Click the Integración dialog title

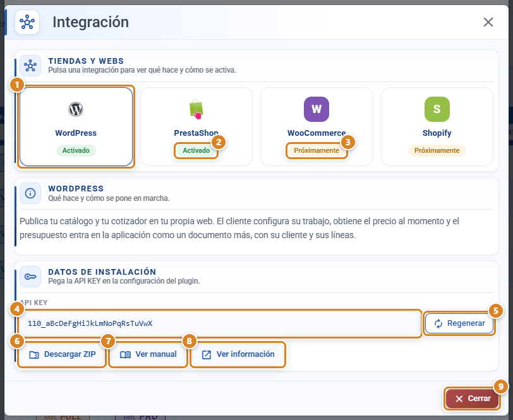tap(90, 22)
